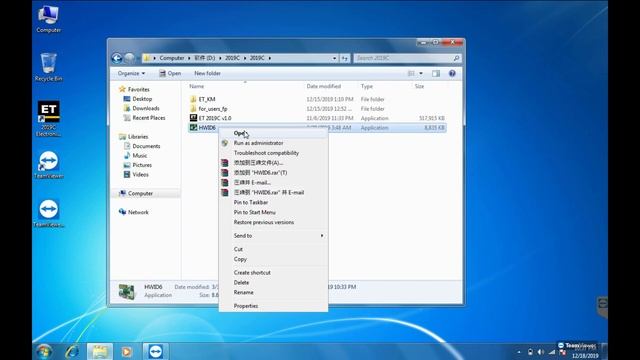Click the taskbar clock date 12/18/2019

coord(585,356)
